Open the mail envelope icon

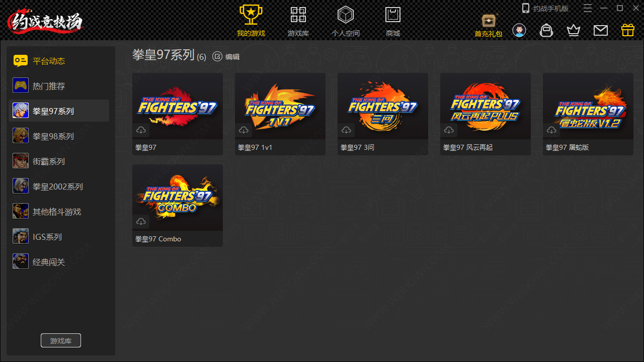tap(600, 30)
